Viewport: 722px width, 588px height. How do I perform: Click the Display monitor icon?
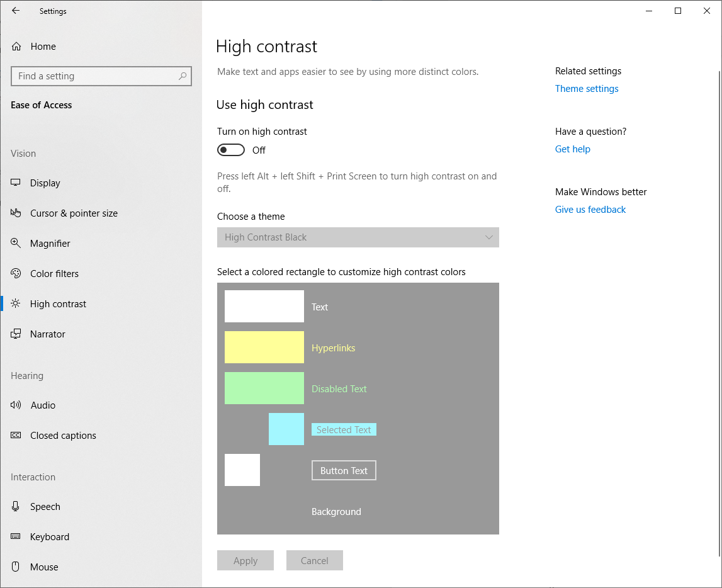16,183
